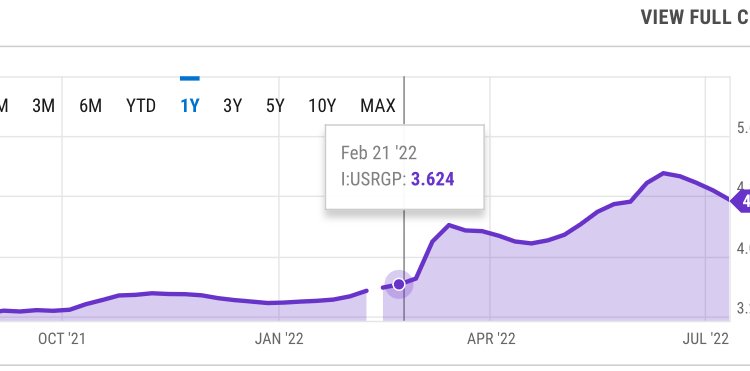The width and height of the screenshot is (750, 371).
Task: Switch chart to YTD range
Action: point(141,106)
